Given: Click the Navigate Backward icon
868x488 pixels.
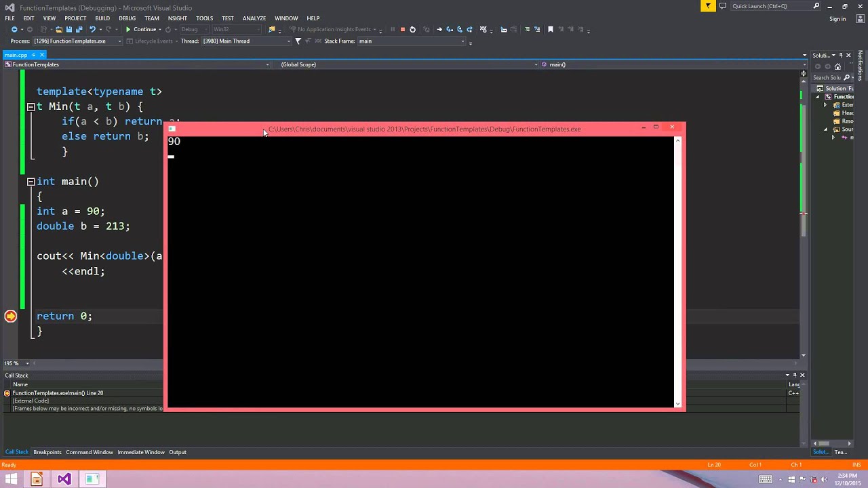Looking at the screenshot, I should (x=14, y=29).
